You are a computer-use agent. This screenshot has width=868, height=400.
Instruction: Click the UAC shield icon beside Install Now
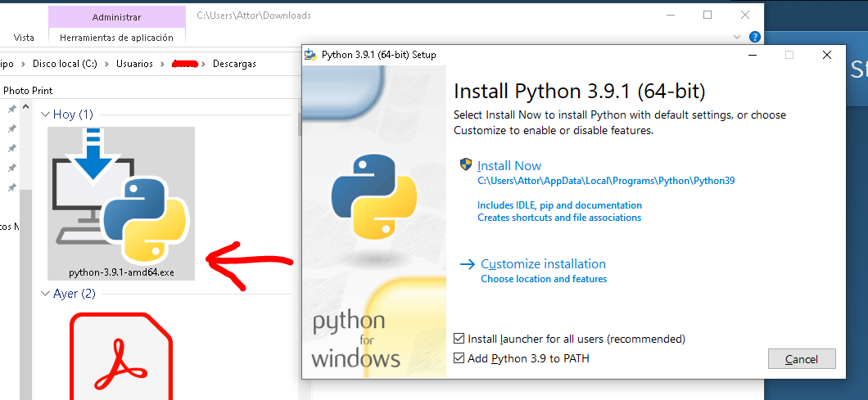point(466,165)
